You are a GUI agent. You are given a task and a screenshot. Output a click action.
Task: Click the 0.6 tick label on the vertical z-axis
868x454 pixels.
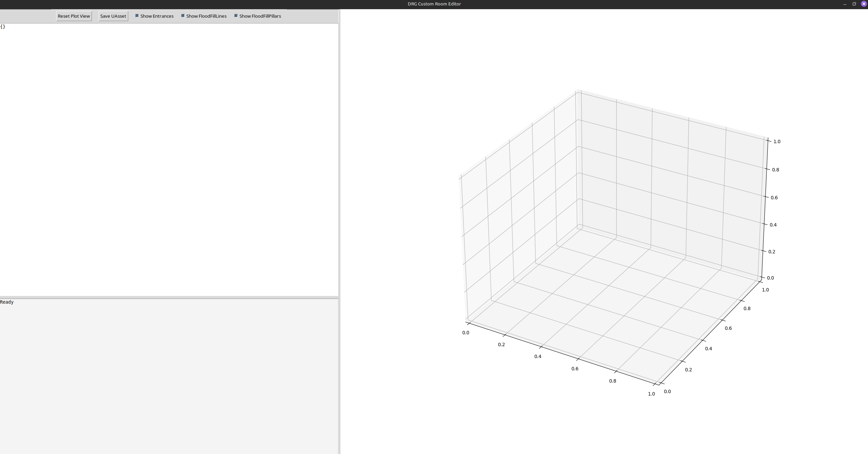pyautogui.click(x=774, y=198)
